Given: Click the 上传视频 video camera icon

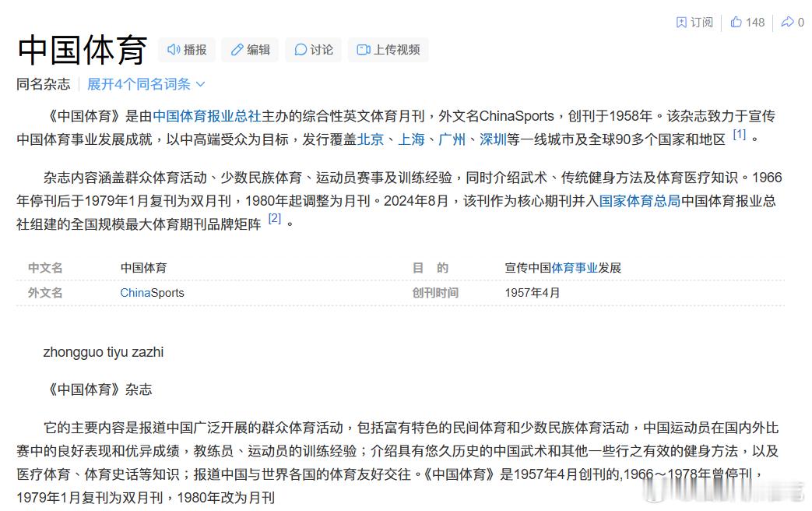Looking at the screenshot, I should point(363,49).
